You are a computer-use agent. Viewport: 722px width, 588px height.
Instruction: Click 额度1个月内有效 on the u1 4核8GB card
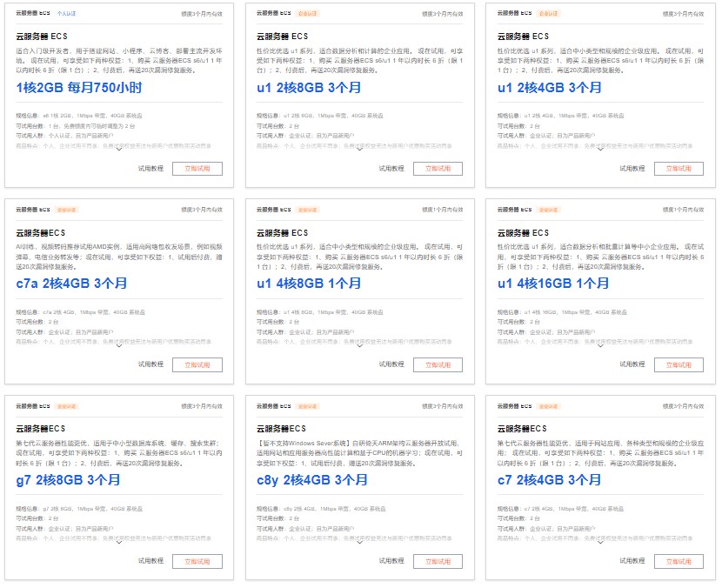443,210
